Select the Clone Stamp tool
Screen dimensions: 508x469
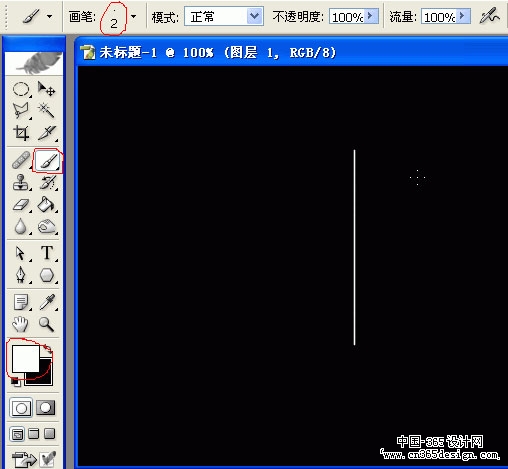tap(21, 183)
